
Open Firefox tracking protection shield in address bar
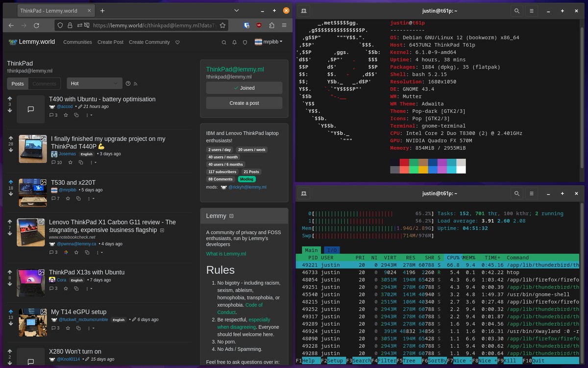point(60,26)
